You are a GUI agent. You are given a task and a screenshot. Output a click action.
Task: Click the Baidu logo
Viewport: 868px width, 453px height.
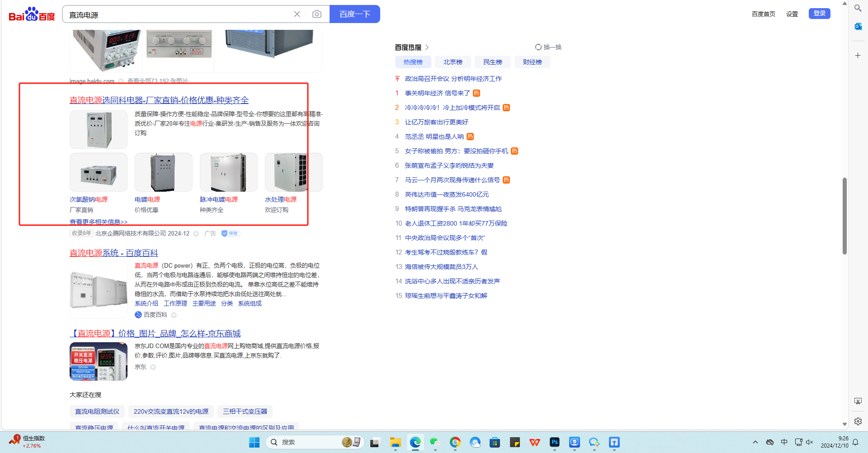point(32,14)
